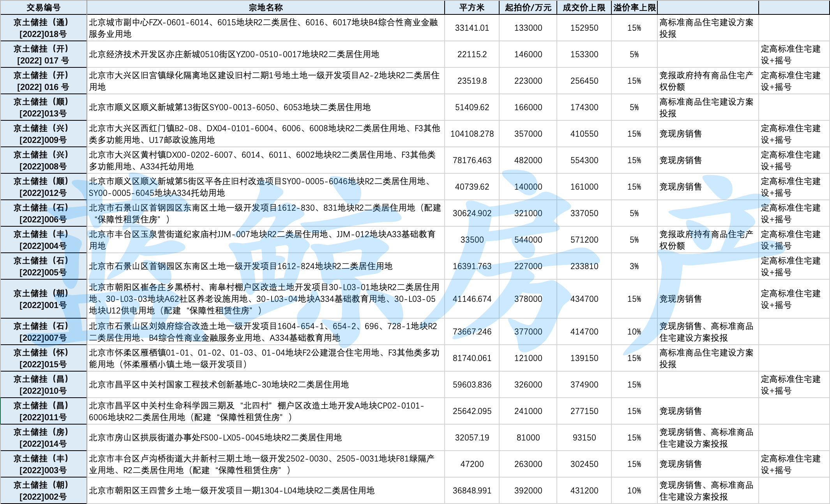Click the price cap cell 93150
The height and width of the screenshot is (504, 830).
584,438
